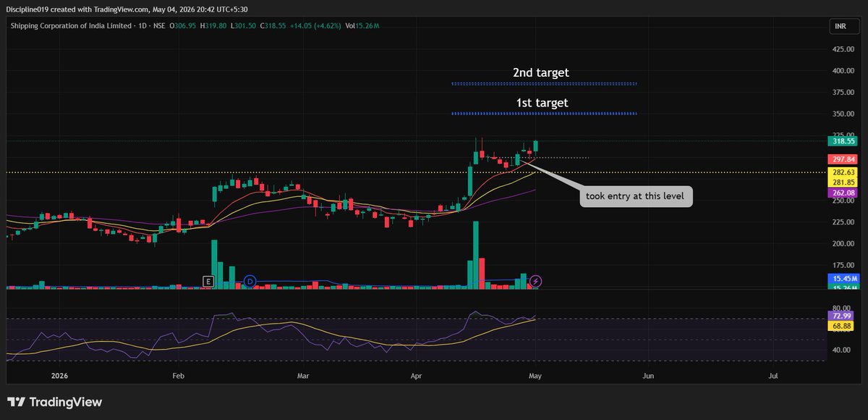The image size is (868, 420).
Task: Select the '2nd target' text annotation
Action: (x=541, y=72)
